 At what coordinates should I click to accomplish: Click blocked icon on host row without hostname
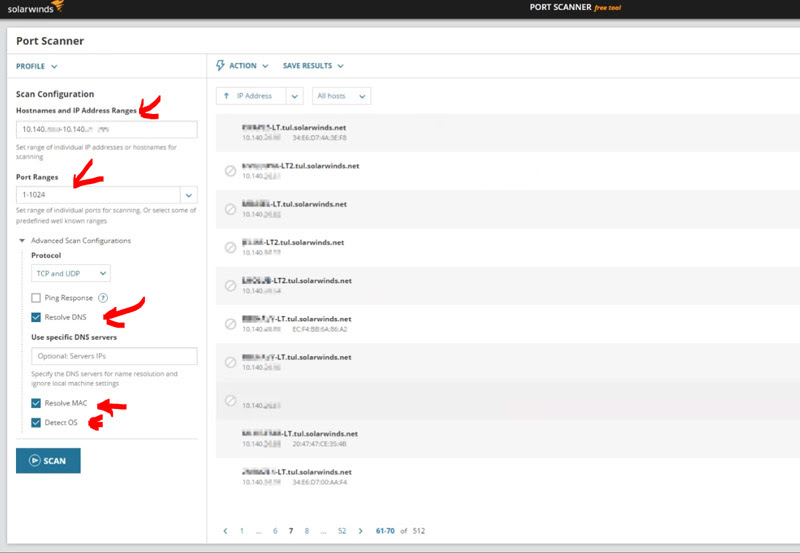(x=231, y=400)
